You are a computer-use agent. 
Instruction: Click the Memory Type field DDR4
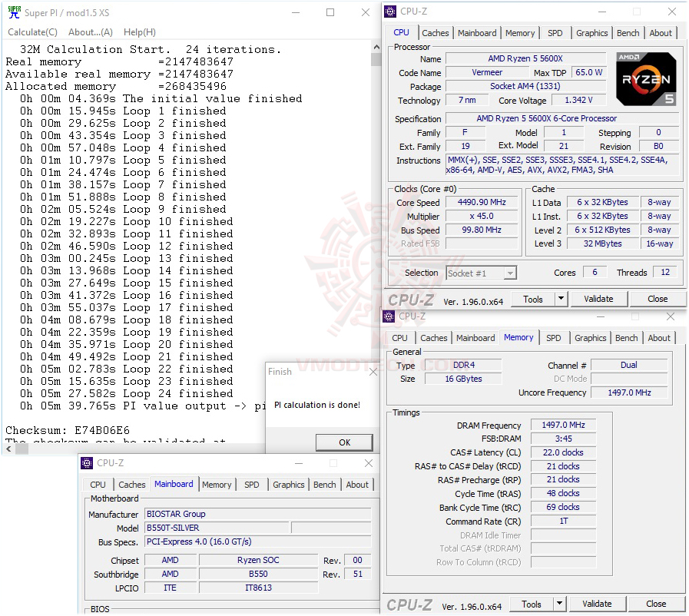coord(464,365)
